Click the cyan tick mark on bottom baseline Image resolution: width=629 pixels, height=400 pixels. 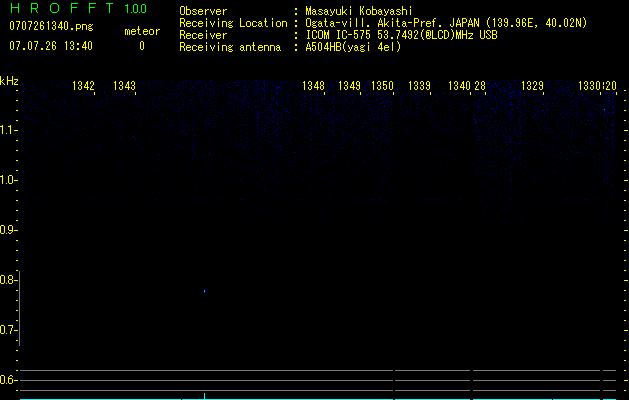click(x=205, y=396)
